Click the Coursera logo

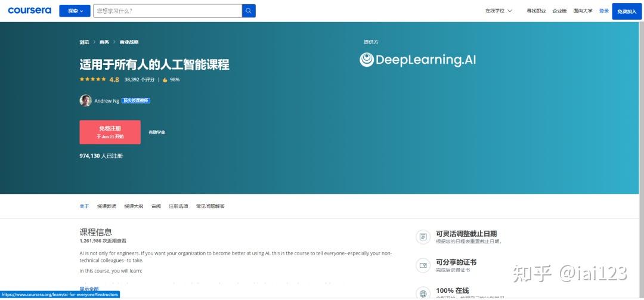point(30,10)
